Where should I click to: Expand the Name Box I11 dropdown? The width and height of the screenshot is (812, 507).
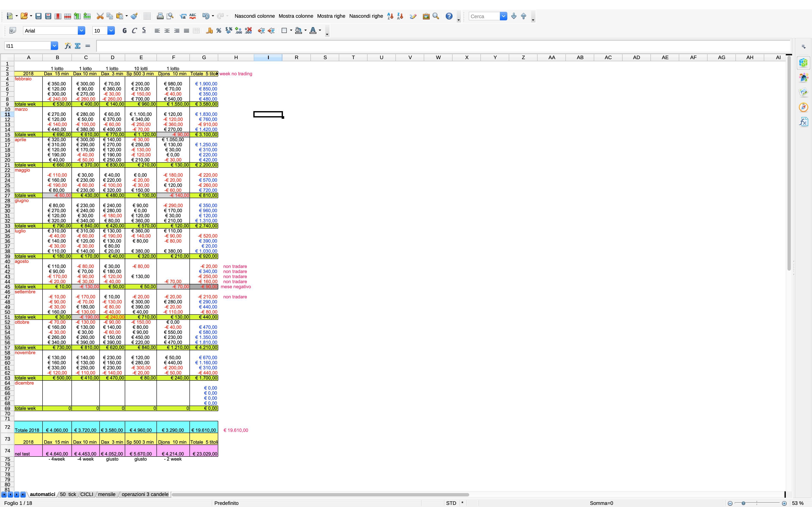54,46
